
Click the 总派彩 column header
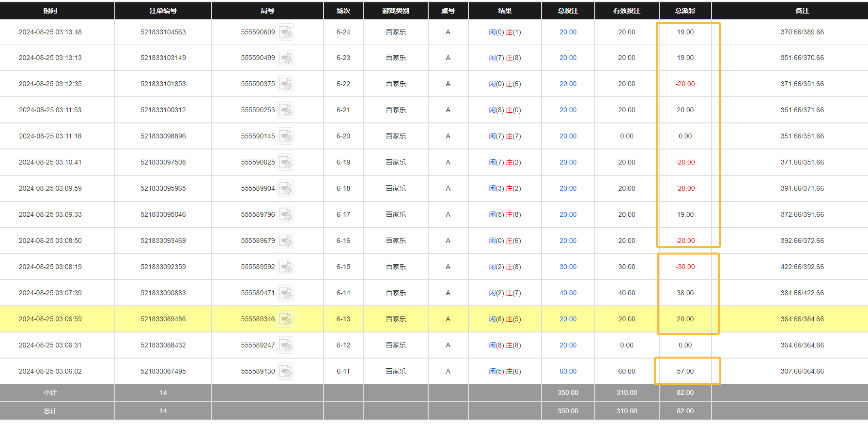pyautogui.click(x=685, y=11)
